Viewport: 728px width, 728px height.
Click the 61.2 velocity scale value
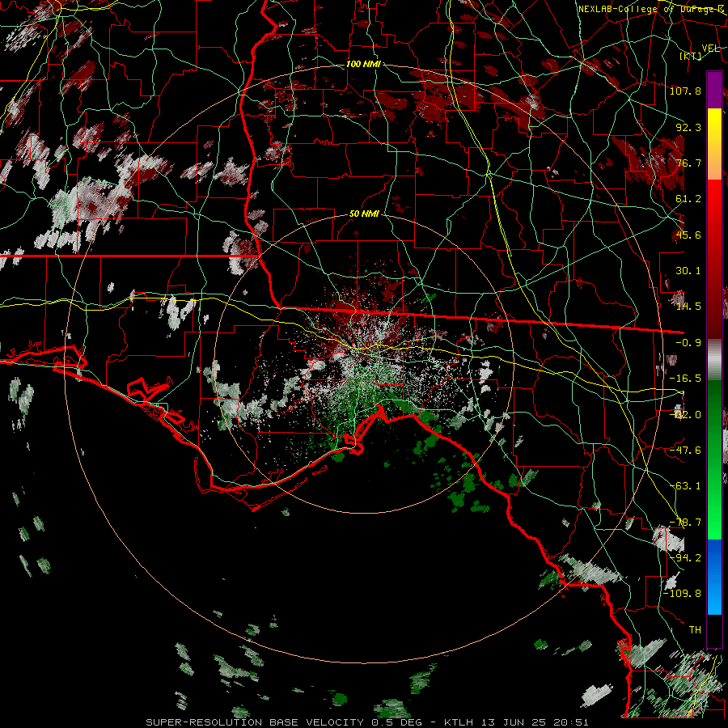[688, 199]
